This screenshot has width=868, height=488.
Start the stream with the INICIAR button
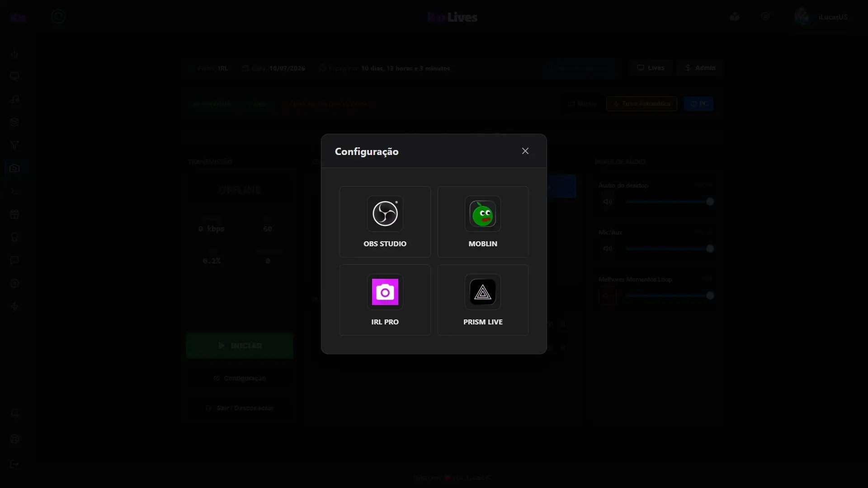coord(240,346)
